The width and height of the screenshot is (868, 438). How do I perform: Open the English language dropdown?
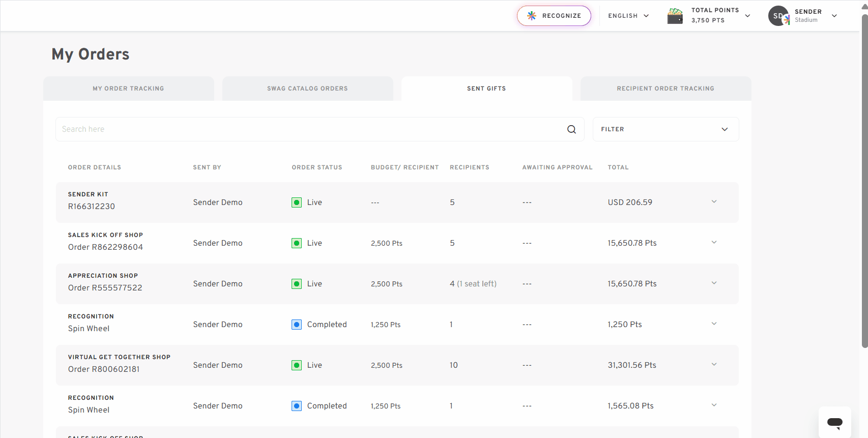click(x=628, y=16)
